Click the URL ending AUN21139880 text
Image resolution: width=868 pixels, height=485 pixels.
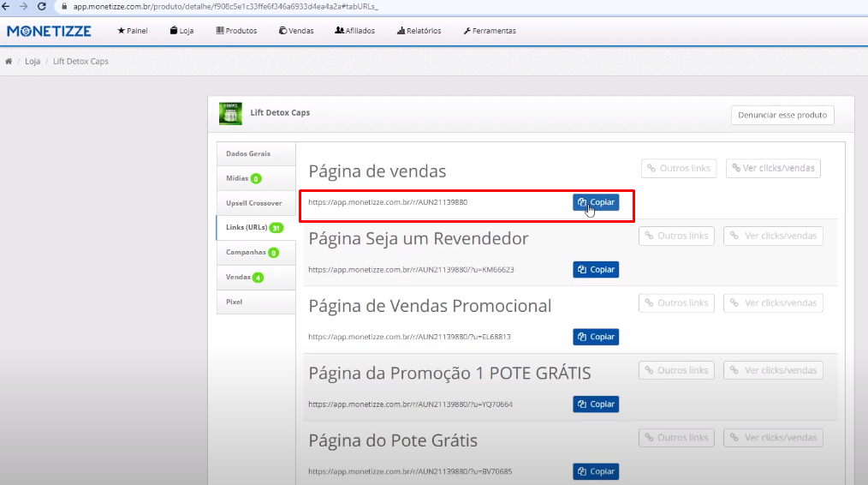coord(388,202)
